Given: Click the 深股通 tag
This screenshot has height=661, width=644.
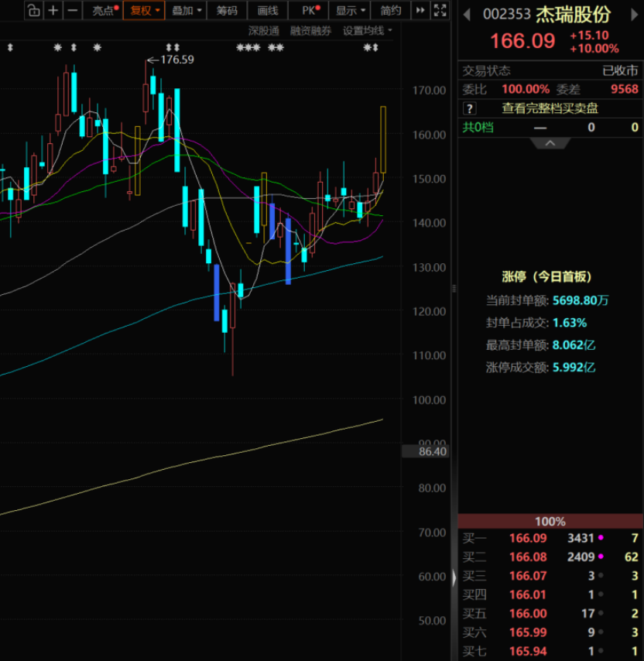Looking at the screenshot, I should 264,31.
